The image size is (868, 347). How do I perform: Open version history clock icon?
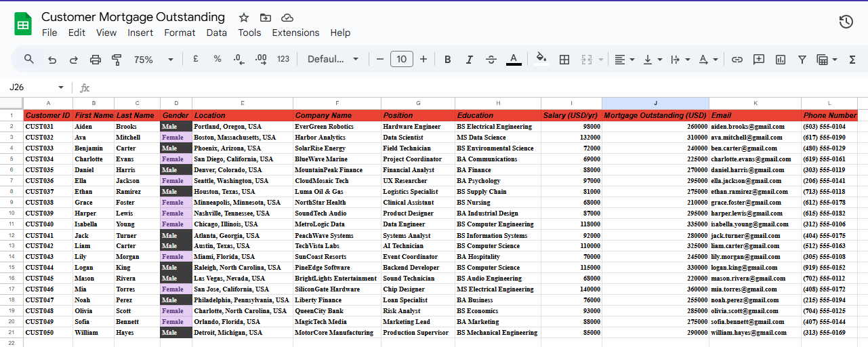(846, 22)
